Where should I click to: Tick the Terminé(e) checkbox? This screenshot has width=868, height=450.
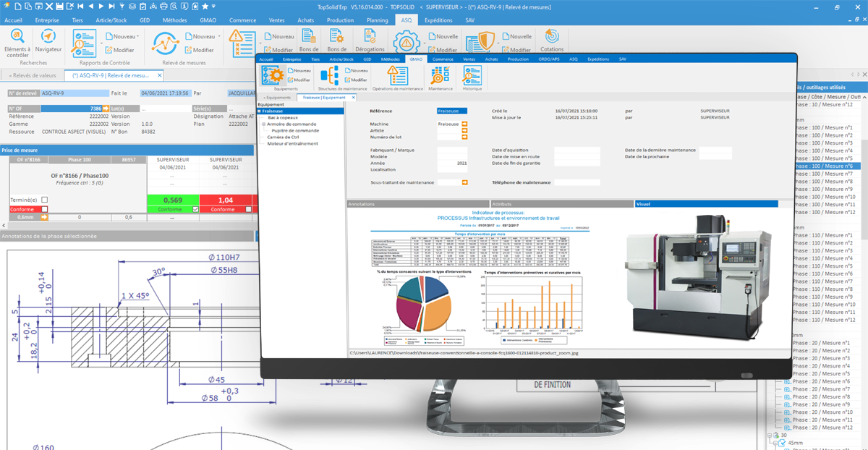[44, 200]
